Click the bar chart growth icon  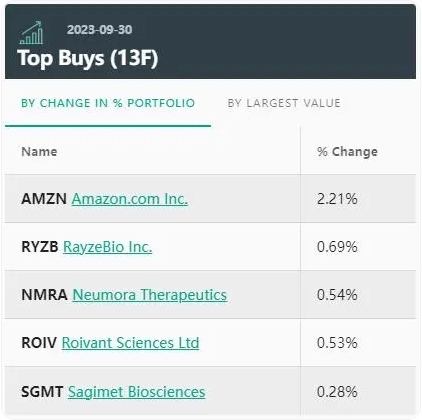click(31, 33)
